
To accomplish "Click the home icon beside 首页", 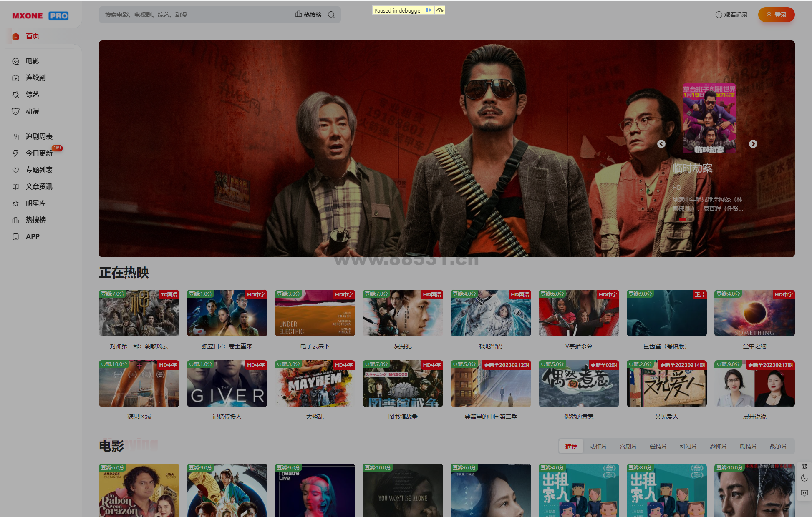I will (16, 36).
